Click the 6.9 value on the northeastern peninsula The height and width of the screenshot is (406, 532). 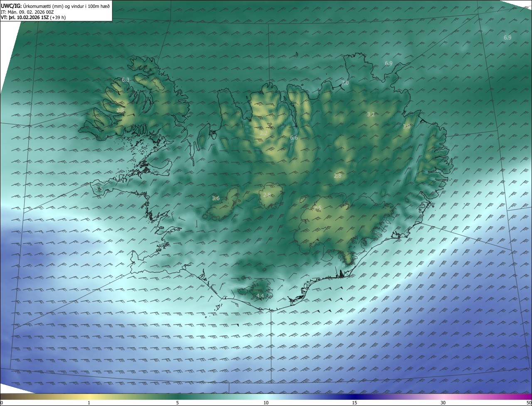(389, 64)
